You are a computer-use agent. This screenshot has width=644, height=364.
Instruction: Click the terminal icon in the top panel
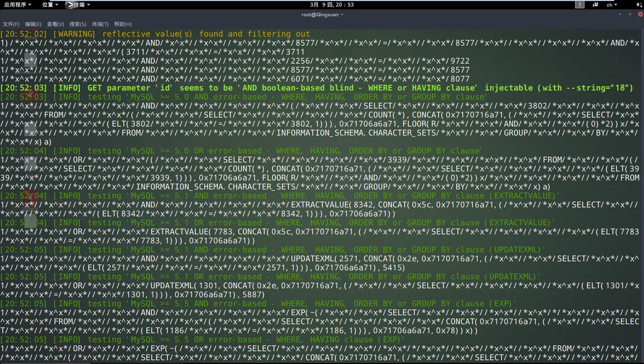click(x=70, y=4)
